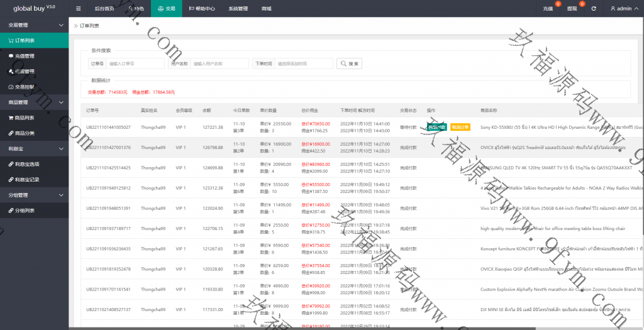Click the refresh icon in top bar
The width and height of the screenshot is (644, 330).
coord(593,9)
